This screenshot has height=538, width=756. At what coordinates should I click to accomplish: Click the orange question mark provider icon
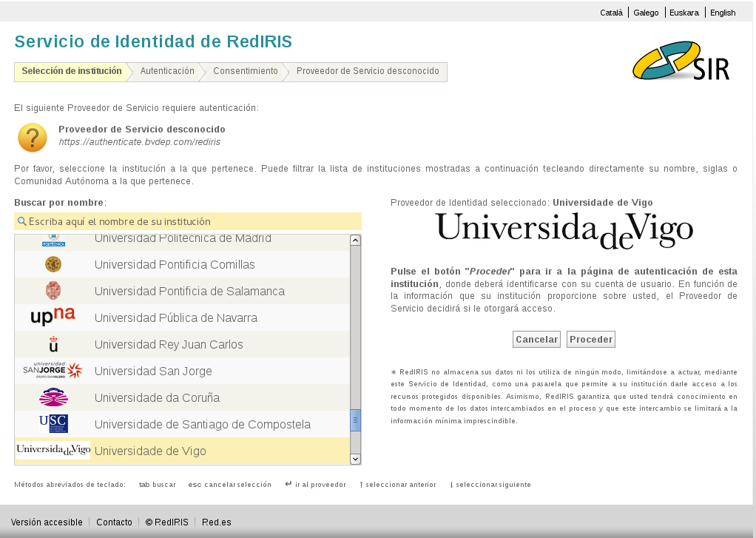(x=33, y=138)
